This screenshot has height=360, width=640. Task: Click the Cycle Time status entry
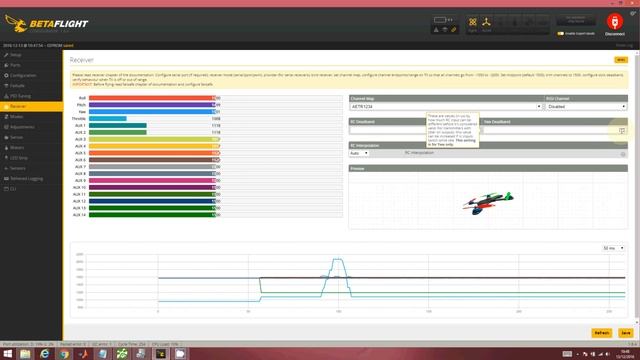[131, 344]
